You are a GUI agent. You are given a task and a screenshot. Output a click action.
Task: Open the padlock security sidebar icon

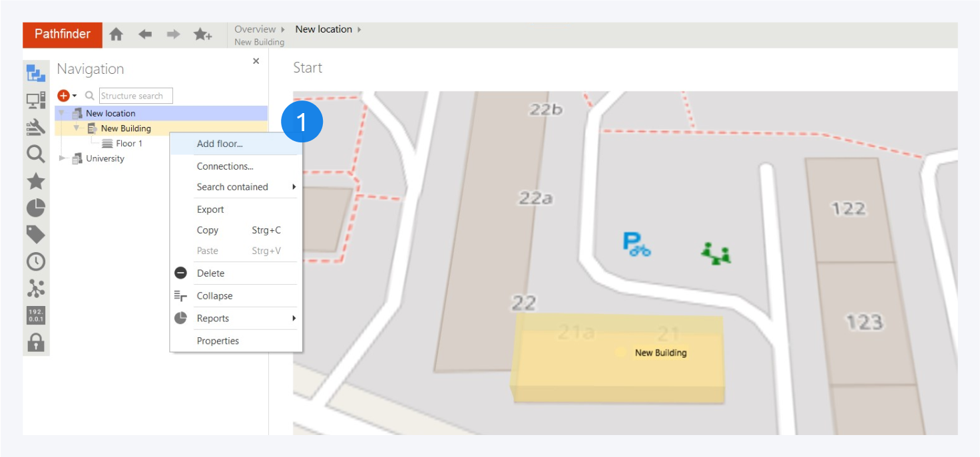coord(36,342)
